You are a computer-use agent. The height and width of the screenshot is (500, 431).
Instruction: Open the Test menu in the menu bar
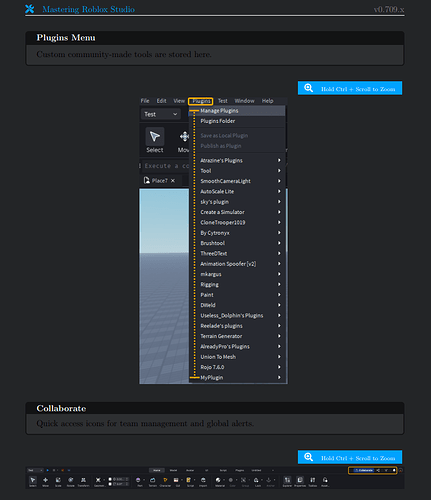tap(223, 101)
